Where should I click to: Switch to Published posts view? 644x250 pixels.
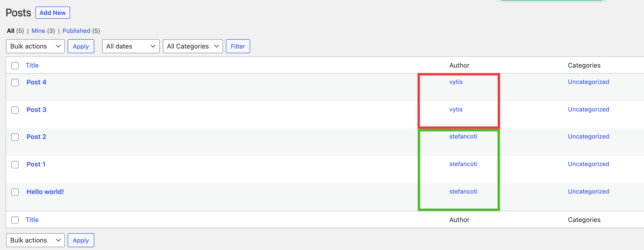click(76, 31)
